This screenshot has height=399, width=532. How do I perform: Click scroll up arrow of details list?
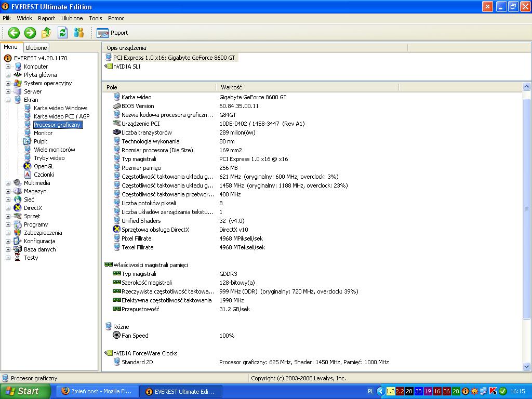coord(526,87)
